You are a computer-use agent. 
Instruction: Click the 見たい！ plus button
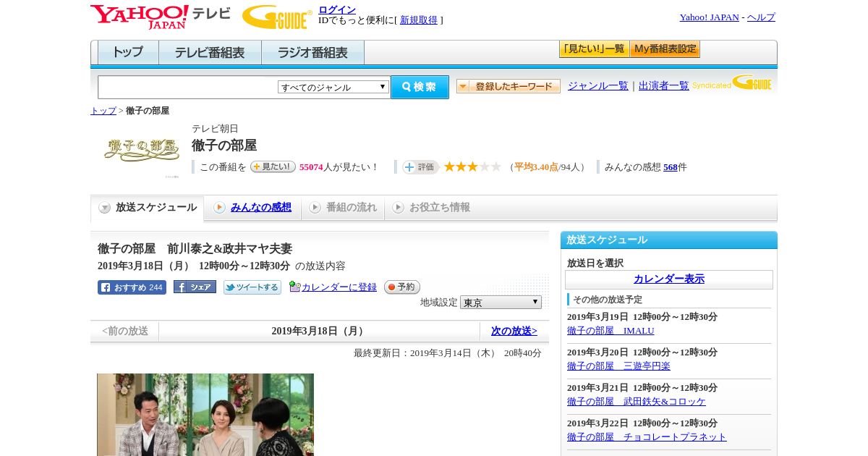pyautogui.click(x=273, y=166)
